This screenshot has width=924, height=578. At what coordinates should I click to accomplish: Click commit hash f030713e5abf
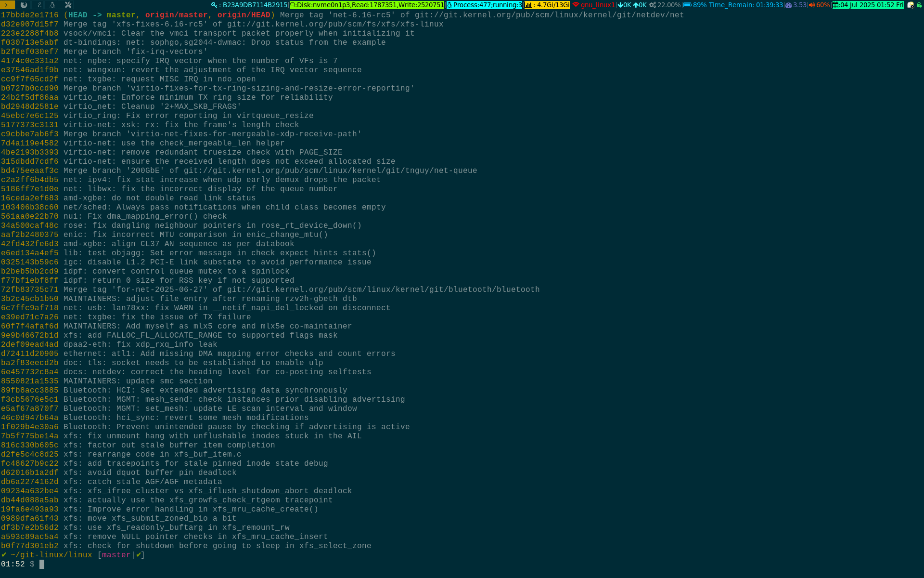point(30,42)
